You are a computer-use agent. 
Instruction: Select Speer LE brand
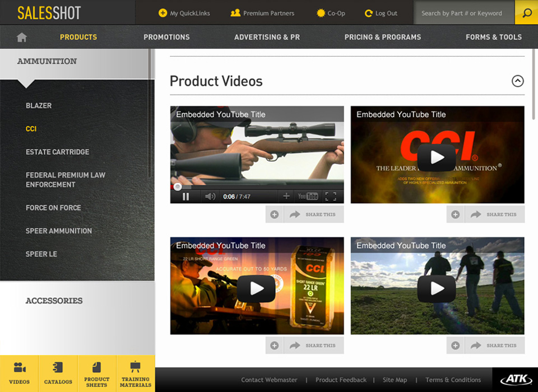coord(41,254)
